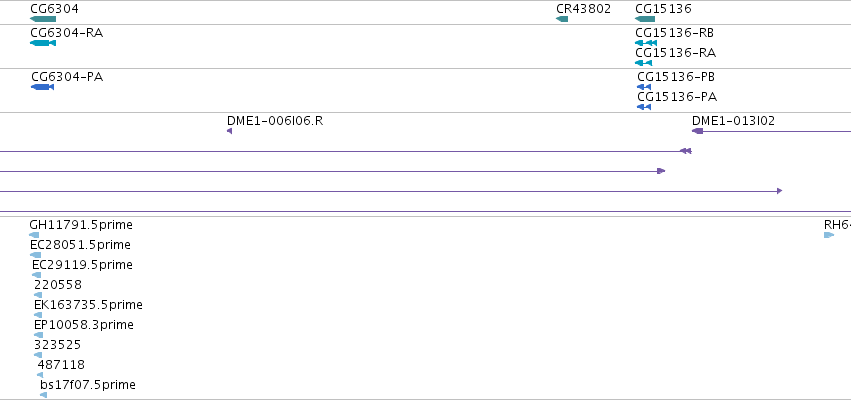Screen dimensions: 851x400
Task: Open the EK163735.5prime feature label
Action: 88,305
